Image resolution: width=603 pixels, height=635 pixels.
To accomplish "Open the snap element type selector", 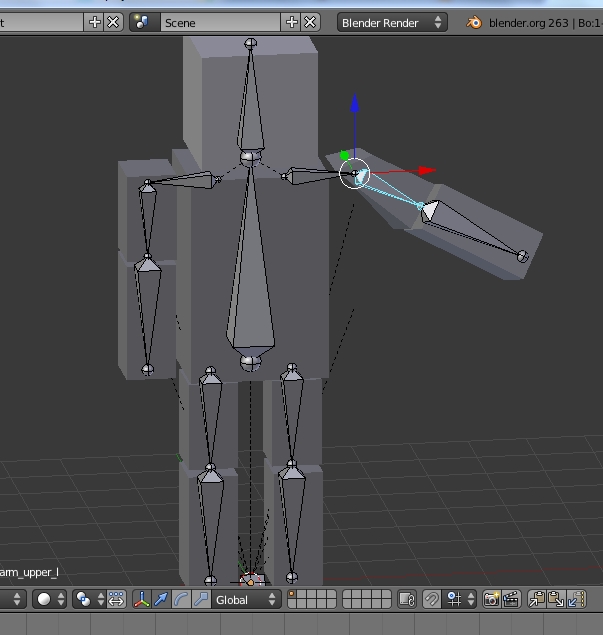I will (459, 599).
